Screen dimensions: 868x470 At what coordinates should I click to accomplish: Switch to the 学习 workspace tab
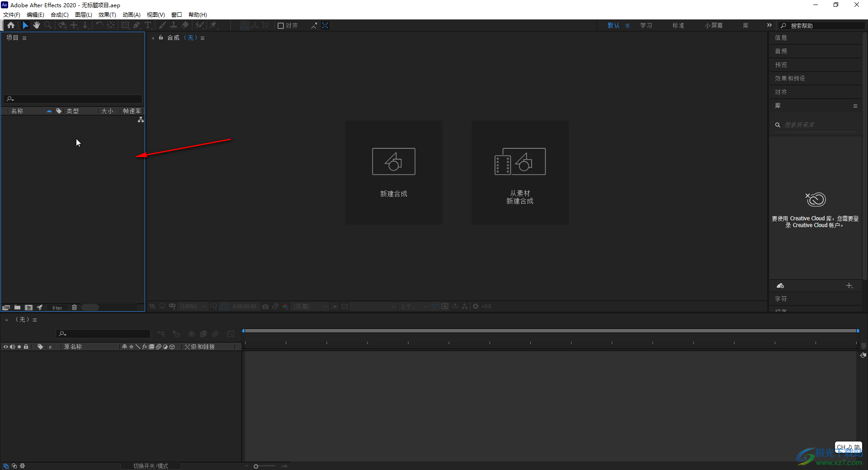[x=646, y=26]
